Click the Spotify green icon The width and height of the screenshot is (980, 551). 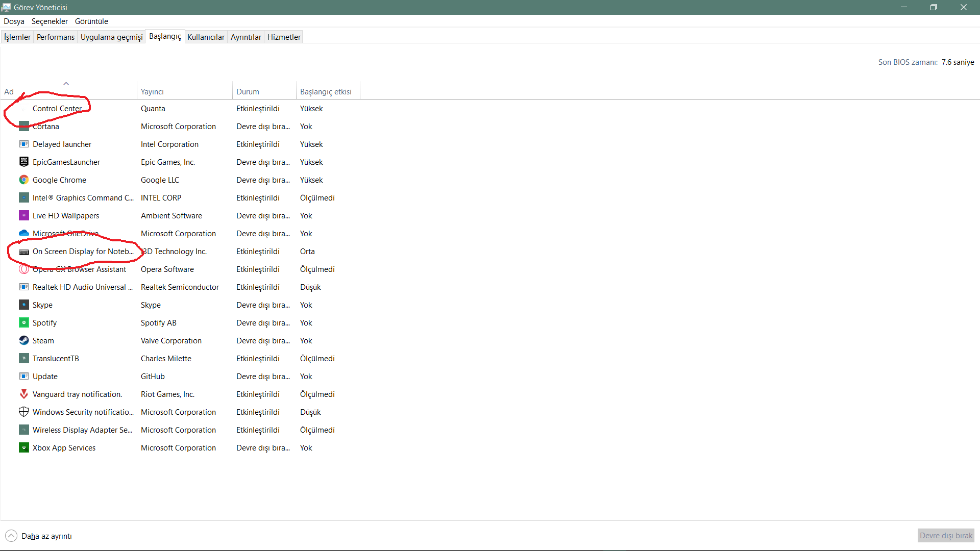tap(23, 322)
